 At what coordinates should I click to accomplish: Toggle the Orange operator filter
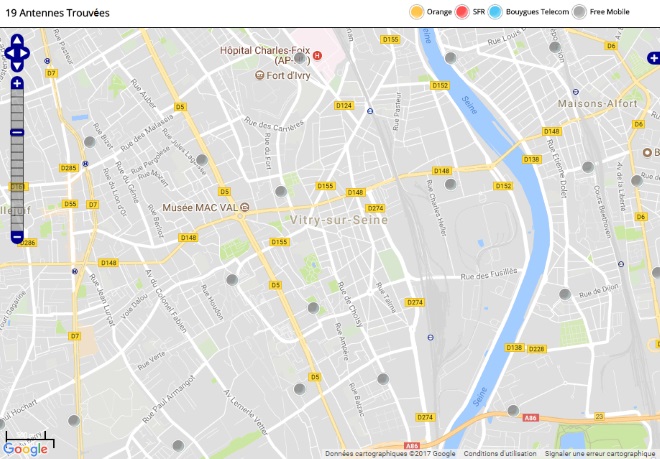(x=430, y=12)
